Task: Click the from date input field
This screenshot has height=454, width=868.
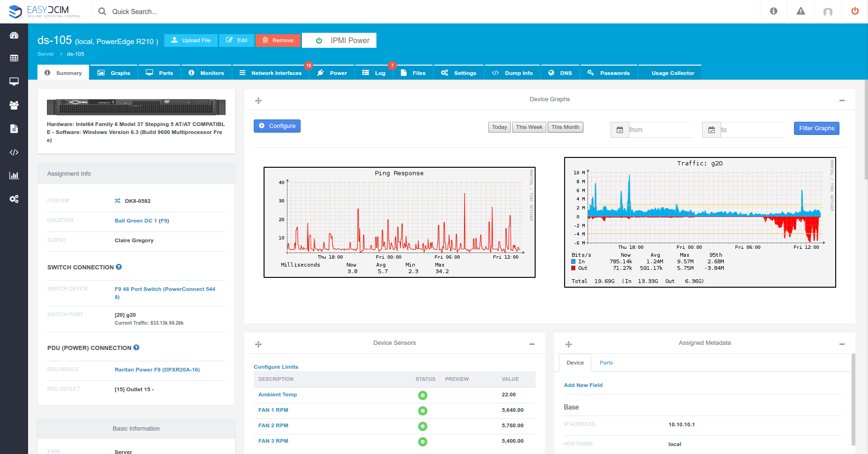Action: pos(660,130)
